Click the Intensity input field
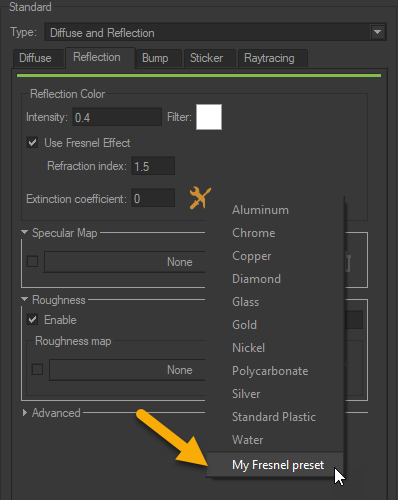The height and width of the screenshot is (500, 398). click(x=117, y=117)
